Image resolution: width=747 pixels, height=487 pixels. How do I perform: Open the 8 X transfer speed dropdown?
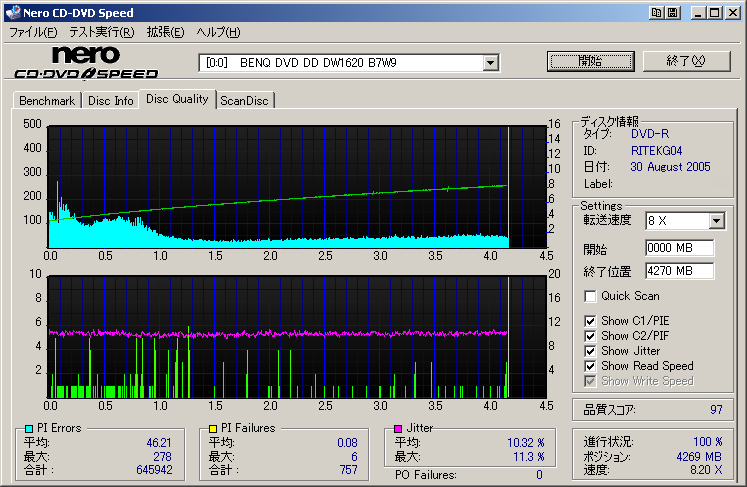[716, 221]
